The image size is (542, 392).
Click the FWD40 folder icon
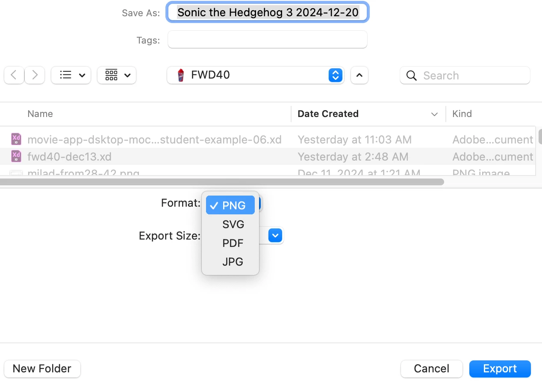pos(181,75)
